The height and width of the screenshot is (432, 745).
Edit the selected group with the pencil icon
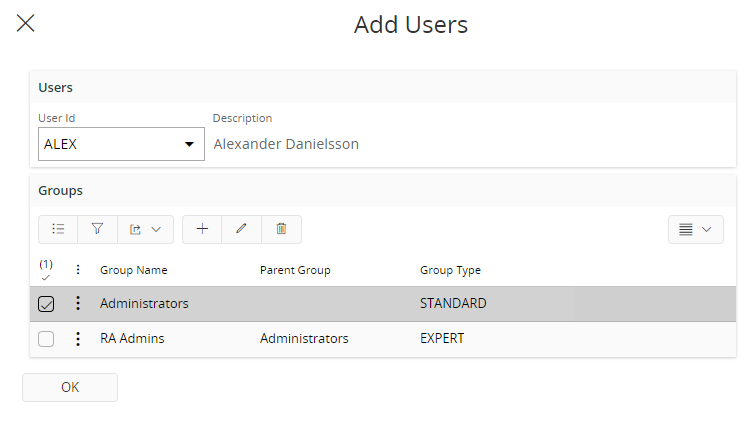241,229
